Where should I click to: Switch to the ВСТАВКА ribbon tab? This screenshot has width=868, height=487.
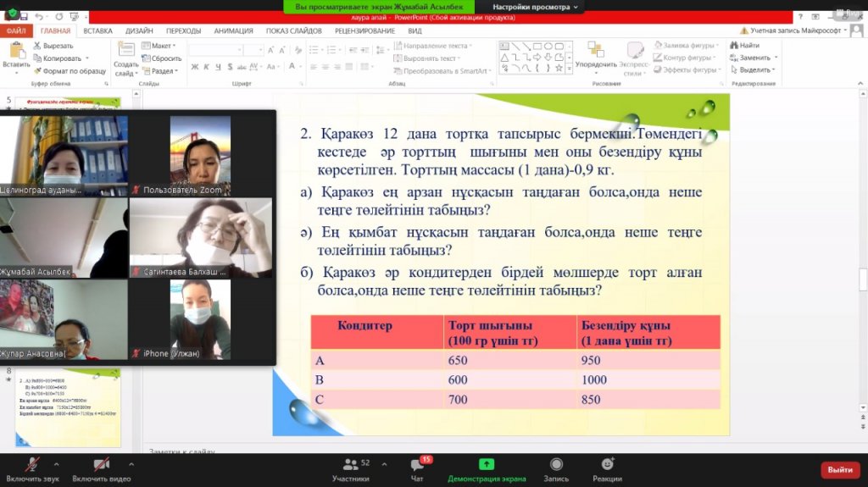coord(97,30)
